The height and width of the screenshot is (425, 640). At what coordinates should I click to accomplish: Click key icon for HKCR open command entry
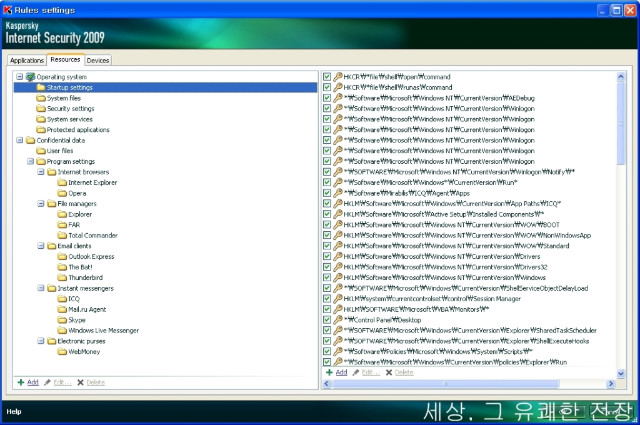pyautogui.click(x=338, y=76)
